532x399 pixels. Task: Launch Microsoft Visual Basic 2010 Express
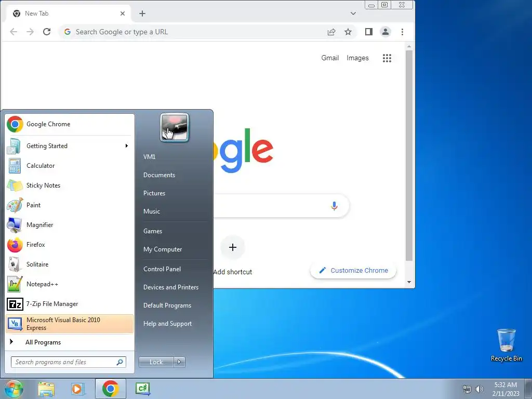(x=69, y=324)
